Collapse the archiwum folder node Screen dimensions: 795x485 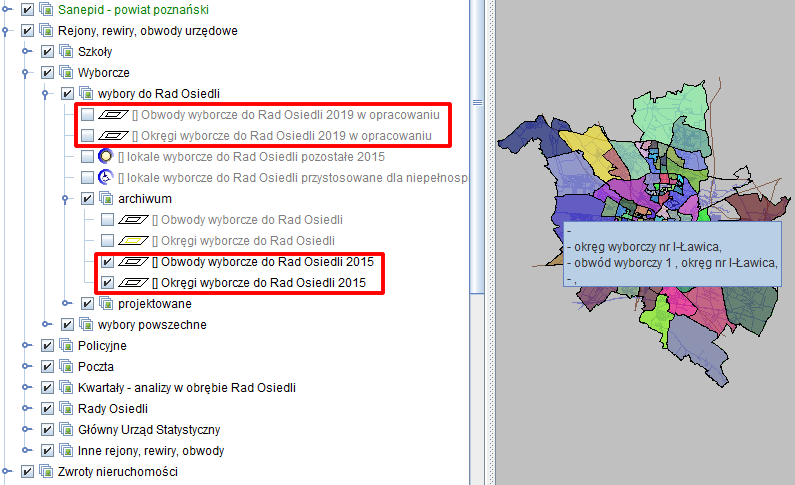coord(66,199)
